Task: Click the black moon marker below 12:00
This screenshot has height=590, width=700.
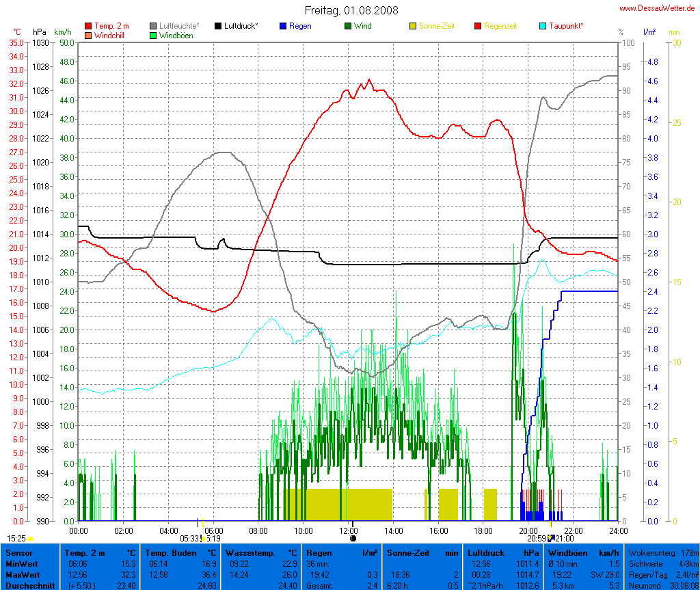Action: [353, 538]
